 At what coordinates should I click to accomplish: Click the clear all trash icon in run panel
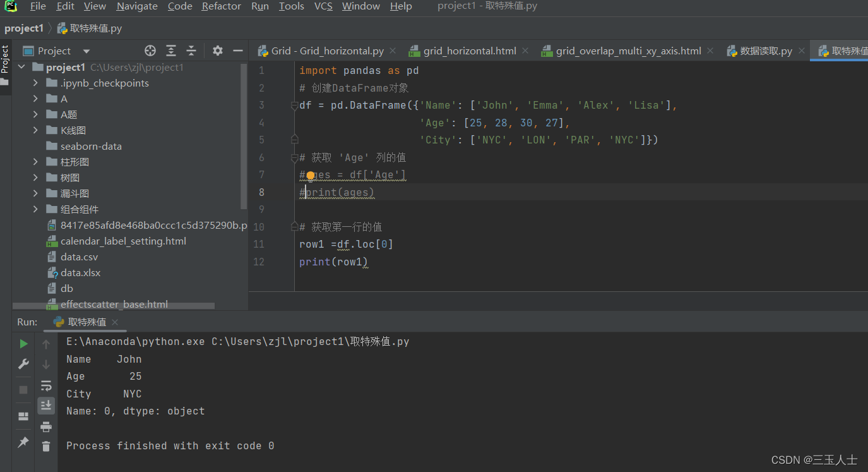tap(46, 446)
